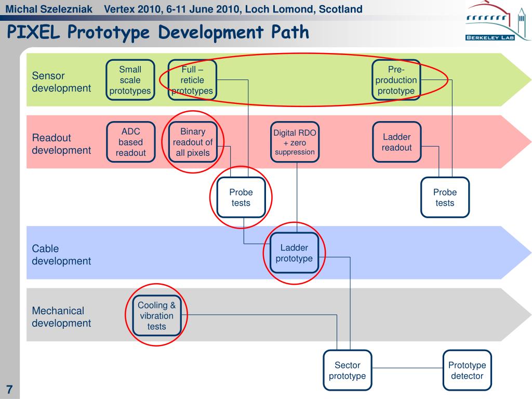
Task: Select the ADC based readout box
Action: coord(131,142)
